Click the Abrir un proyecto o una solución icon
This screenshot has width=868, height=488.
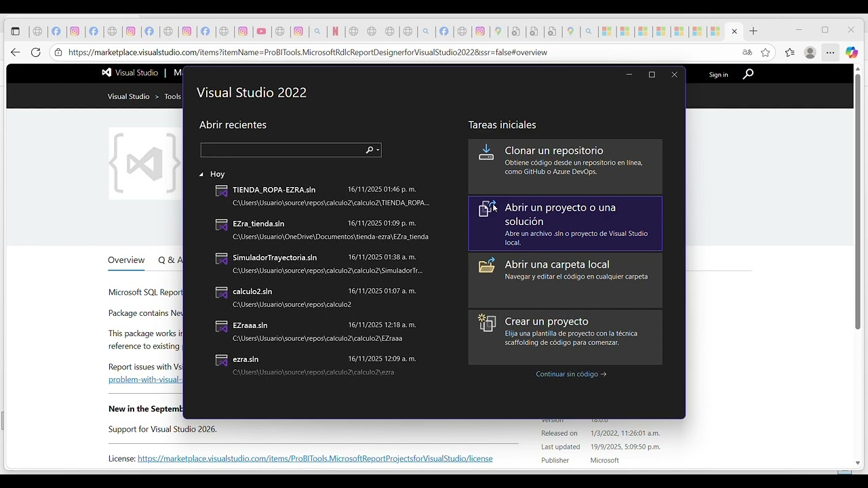[488, 209]
